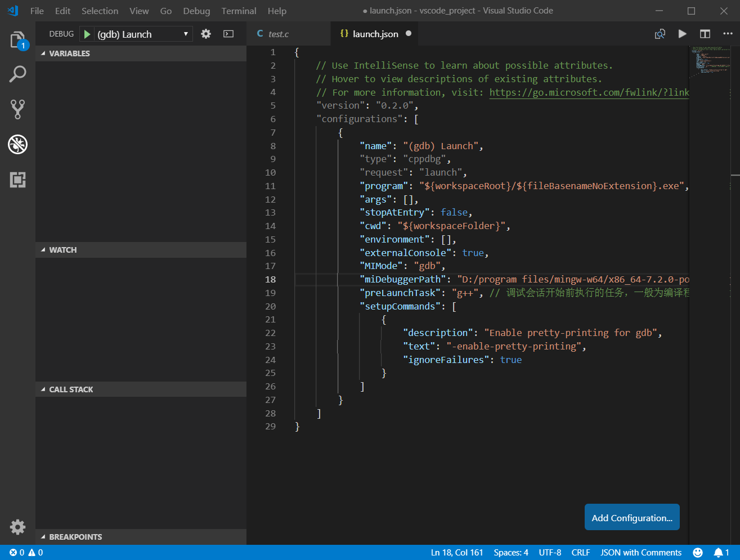Open the Search view icon
This screenshot has height=560, width=740.
tap(17, 74)
